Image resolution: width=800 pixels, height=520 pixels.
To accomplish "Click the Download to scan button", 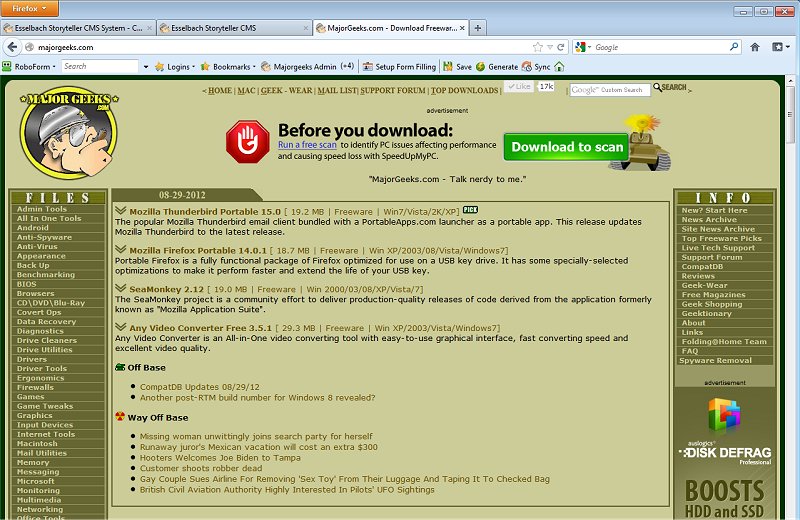I will (x=566, y=147).
